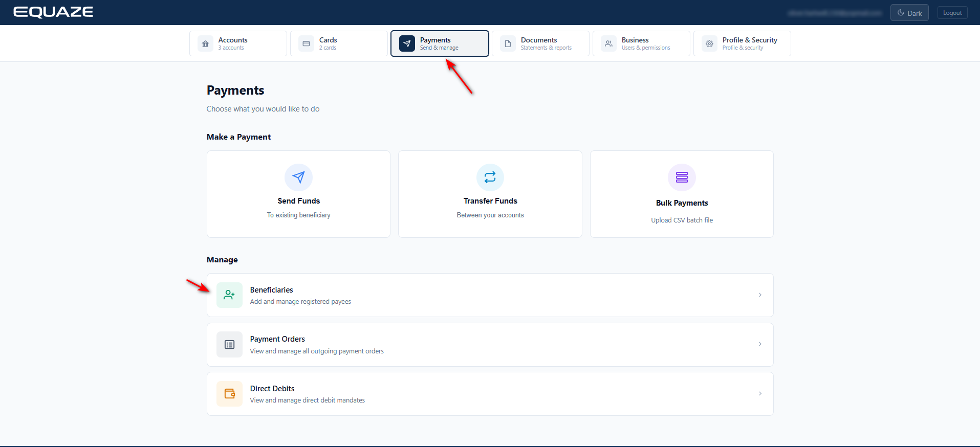The width and height of the screenshot is (980, 447).
Task: Open Bulk Payments CSV upload
Action: pos(682,194)
